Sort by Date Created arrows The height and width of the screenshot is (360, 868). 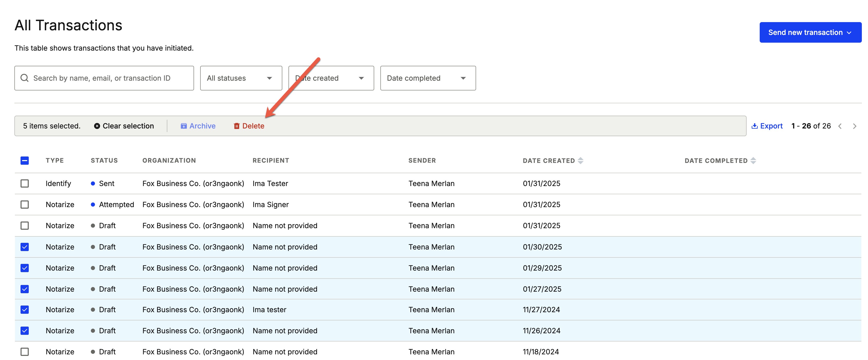(580, 161)
